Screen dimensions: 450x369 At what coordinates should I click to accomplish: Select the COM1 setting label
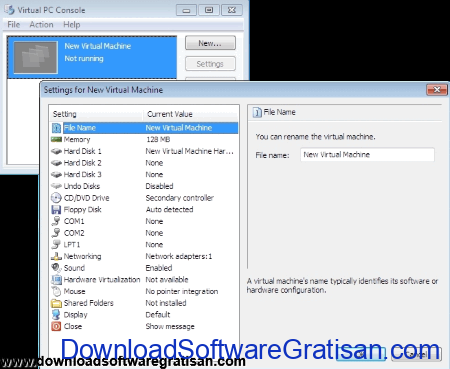click(74, 221)
